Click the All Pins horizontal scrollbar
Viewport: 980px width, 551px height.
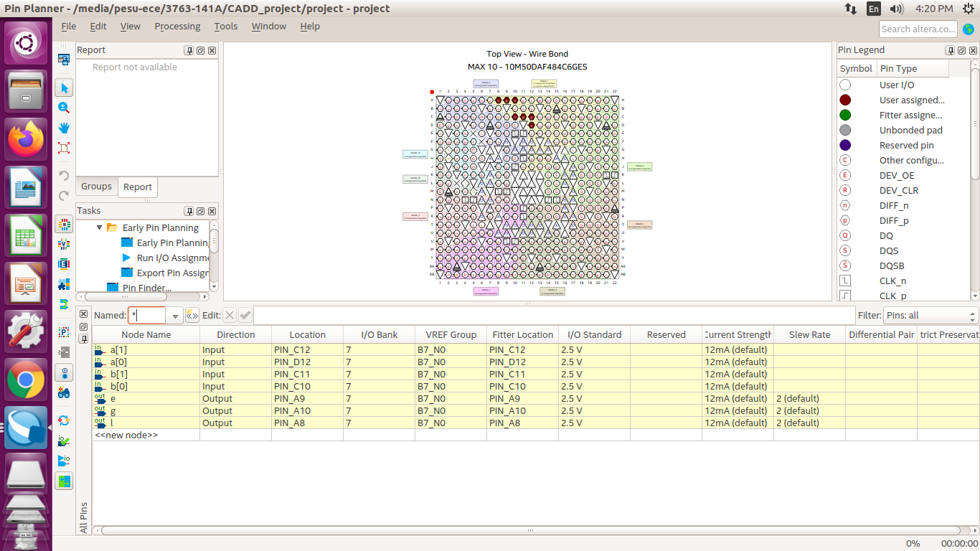[x=531, y=531]
